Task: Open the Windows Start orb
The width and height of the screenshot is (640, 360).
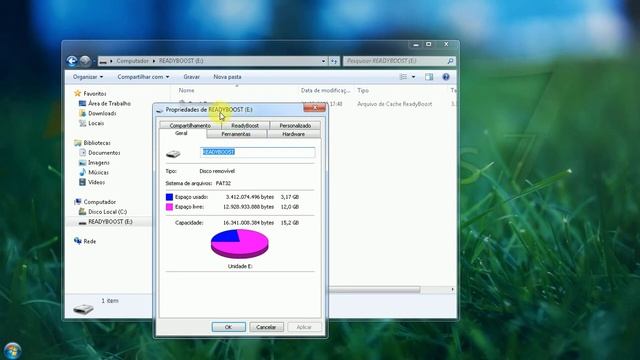Action: click(x=12, y=351)
